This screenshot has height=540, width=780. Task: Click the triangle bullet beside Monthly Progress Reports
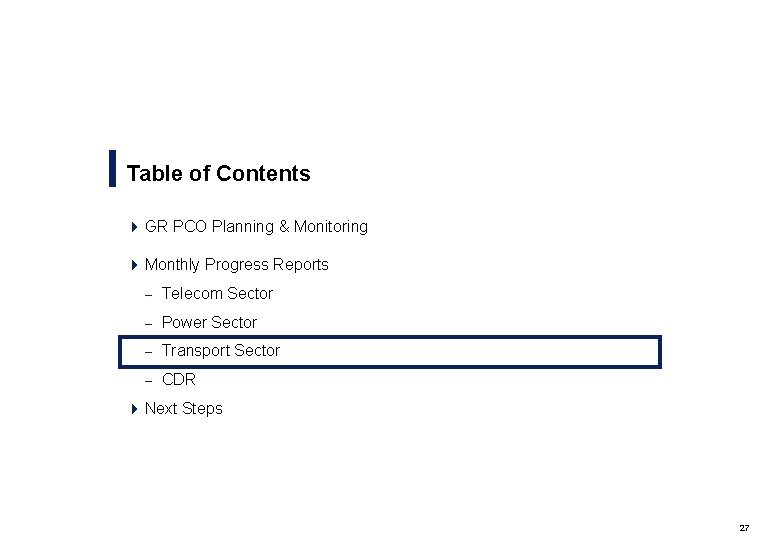pos(134,265)
